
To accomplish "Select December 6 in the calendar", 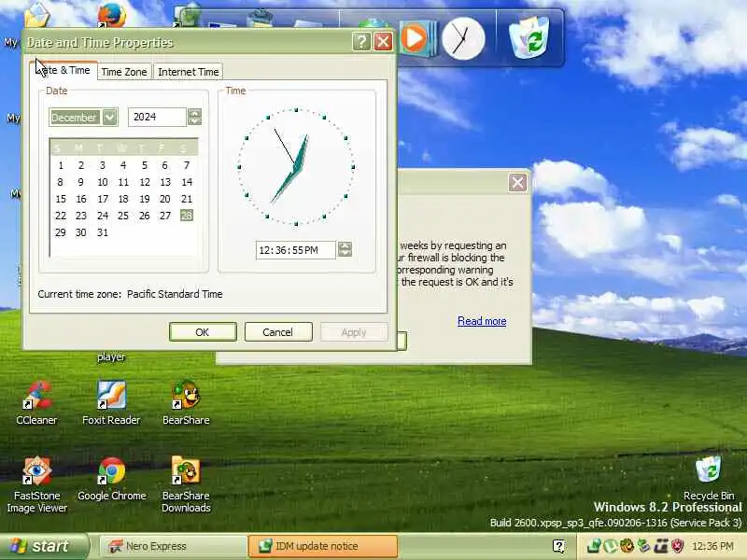I will point(165,165).
